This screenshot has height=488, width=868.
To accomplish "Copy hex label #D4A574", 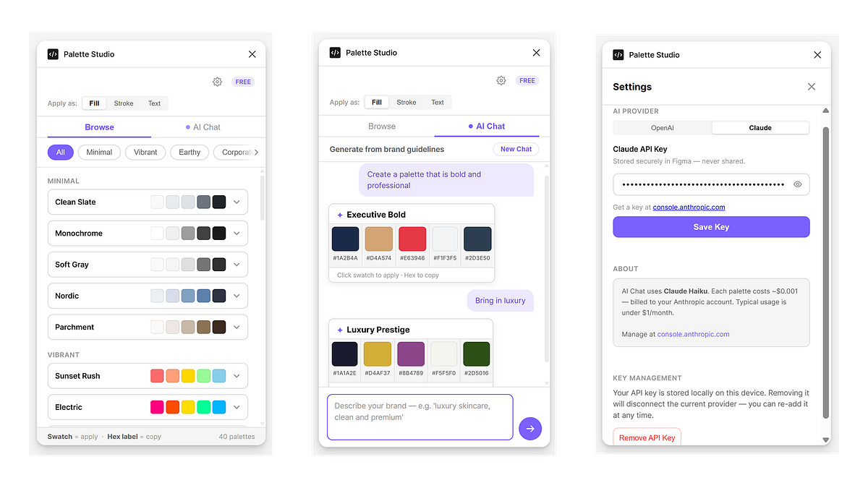I will point(378,258).
